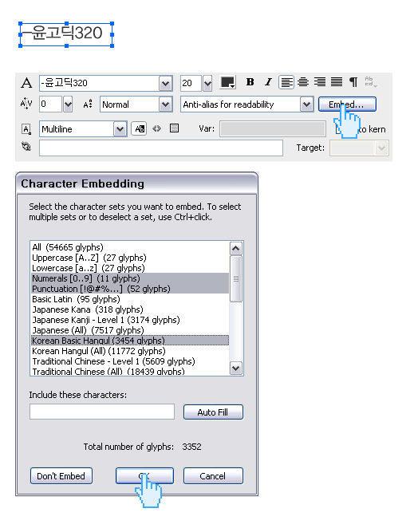
Task: Select Traditional Chinese - Level 1 entry
Action: (130, 361)
